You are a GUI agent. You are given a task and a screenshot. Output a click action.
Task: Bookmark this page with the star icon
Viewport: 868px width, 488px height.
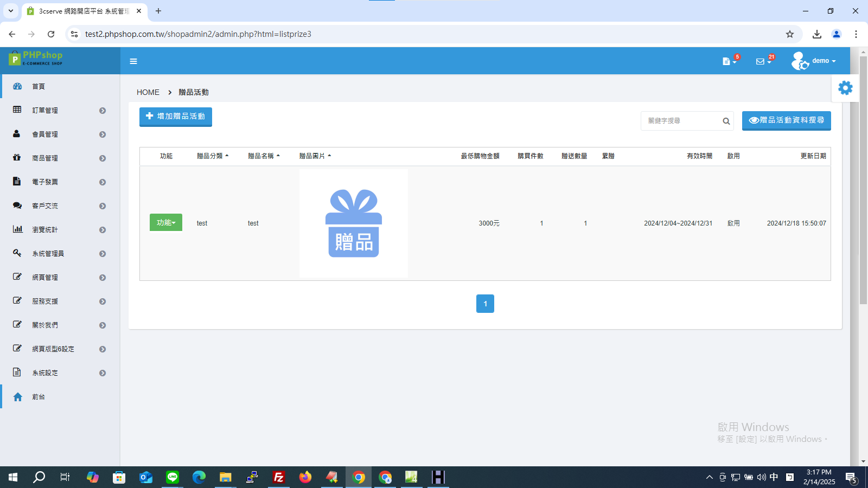pyautogui.click(x=790, y=34)
